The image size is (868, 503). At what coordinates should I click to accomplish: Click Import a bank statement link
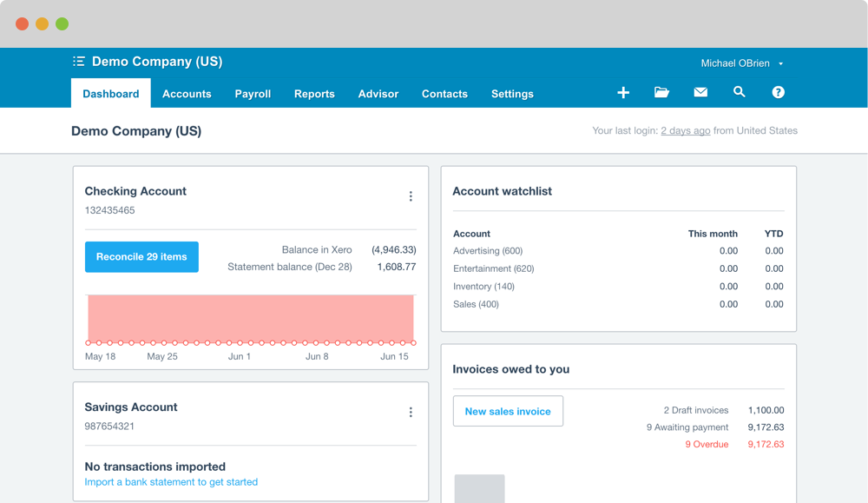[171, 482]
